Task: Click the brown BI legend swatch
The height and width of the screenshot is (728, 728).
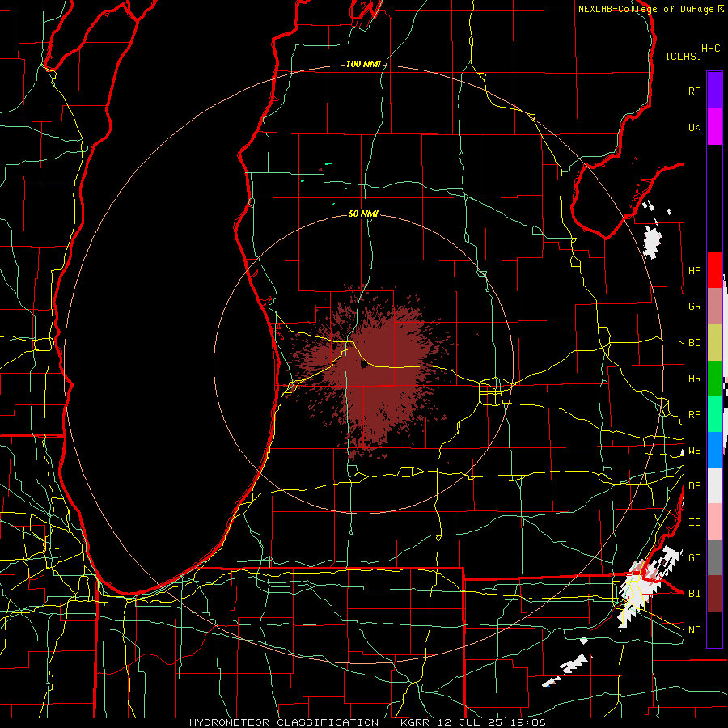Action: tap(714, 594)
